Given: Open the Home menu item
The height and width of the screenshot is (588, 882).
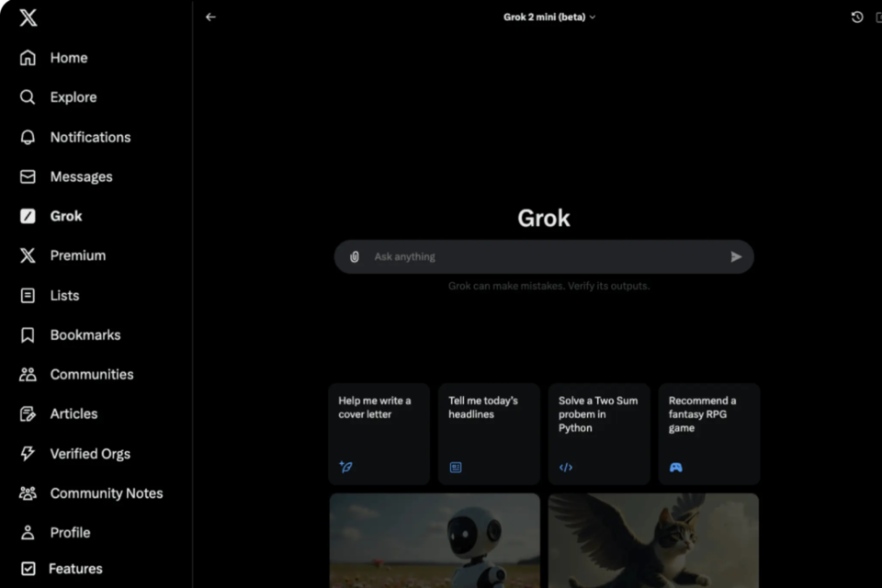Looking at the screenshot, I should coord(68,58).
